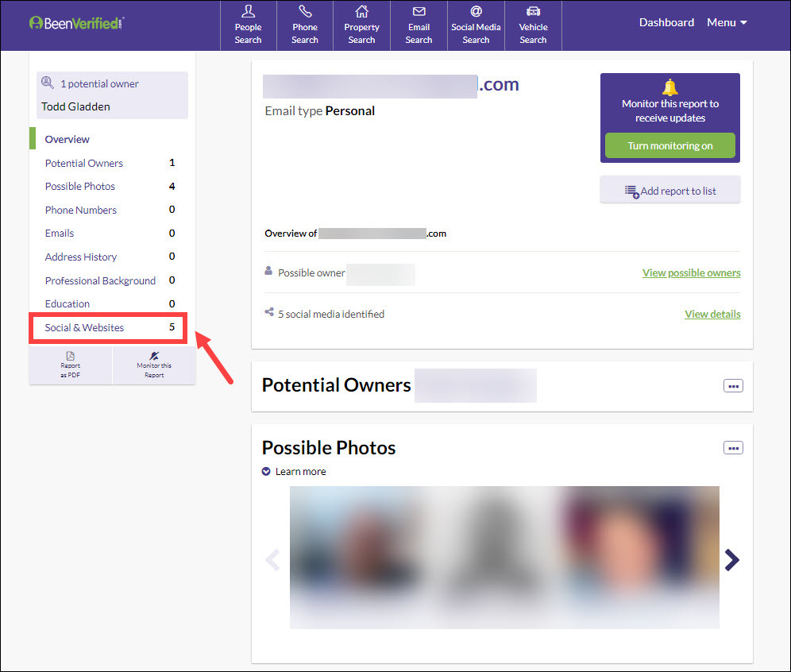Click the monitoring bell icon
Image resolution: width=791 pixels, height=672 pixels.
[670, 87]
